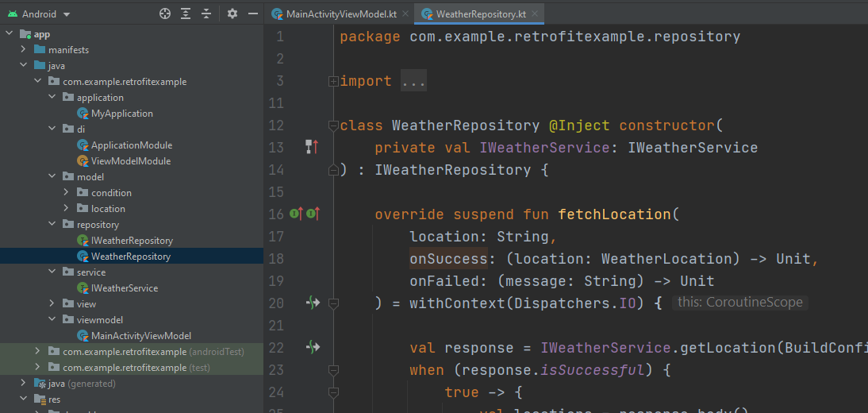
Task: Select IWeatherService in project tree
Action: pos(125,288)
